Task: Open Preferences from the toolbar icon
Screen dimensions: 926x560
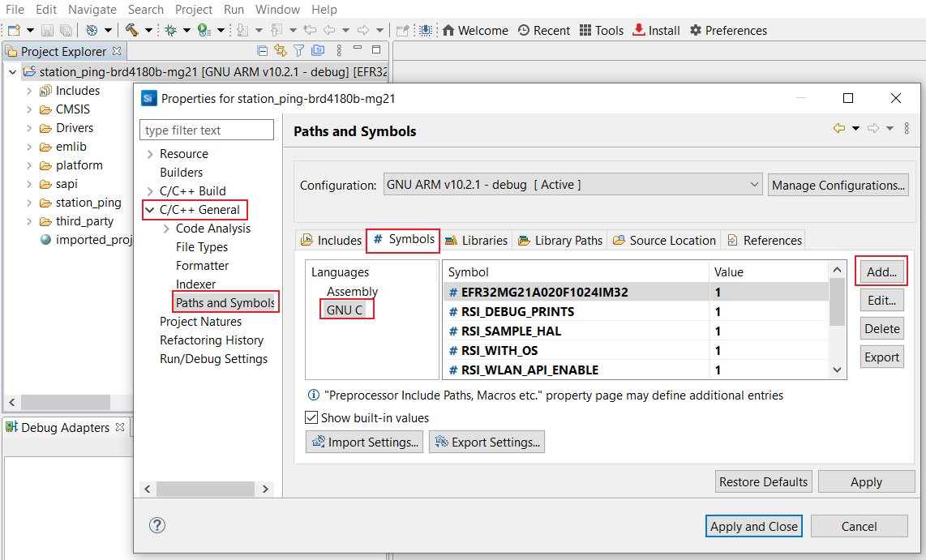Action: [x=727, y=30]
